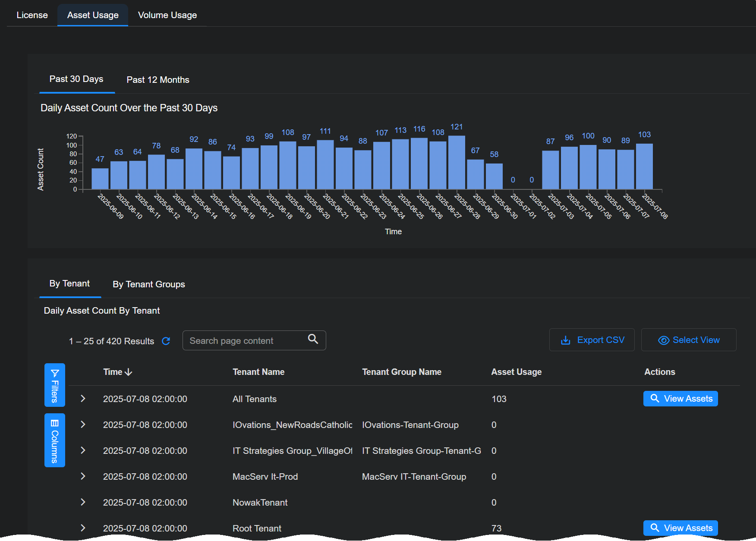Click the Time sort arrow

tap(129, 372)
